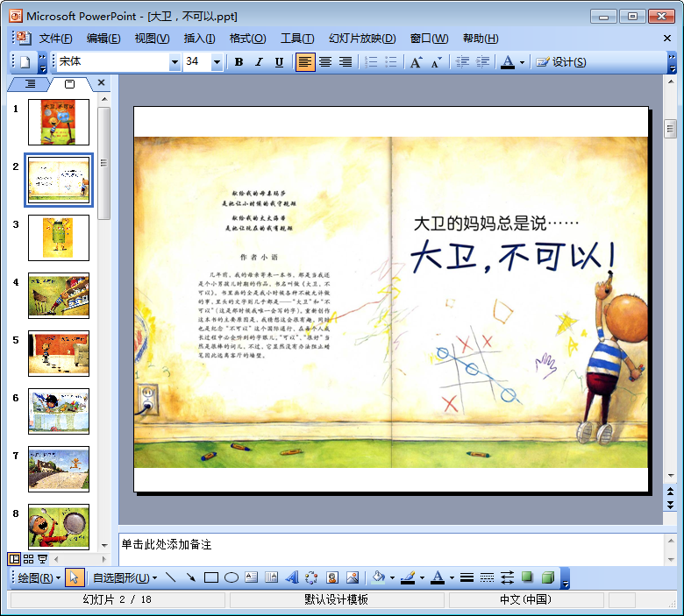684x616 pixels.
Task: Open the Fill Color dropdown arrow
Action: (392, 578)
